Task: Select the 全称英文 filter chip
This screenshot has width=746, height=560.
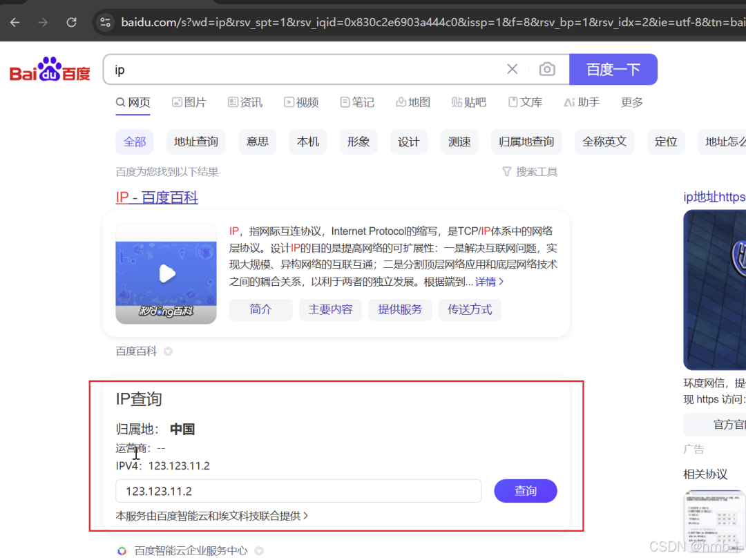Action: click(604, 142)
